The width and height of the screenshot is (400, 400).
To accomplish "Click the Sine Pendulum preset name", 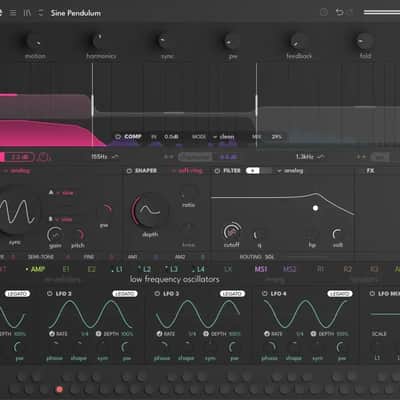I will (75, 13).
